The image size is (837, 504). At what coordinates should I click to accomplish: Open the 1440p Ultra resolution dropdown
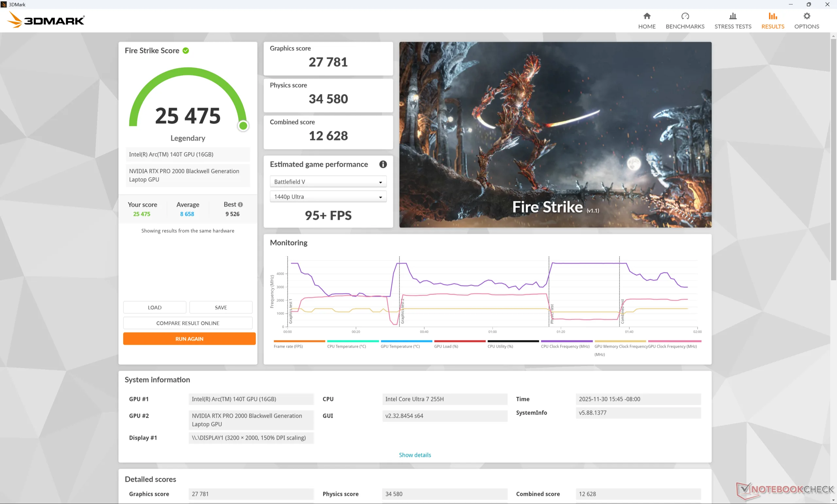tap(328, 197)
